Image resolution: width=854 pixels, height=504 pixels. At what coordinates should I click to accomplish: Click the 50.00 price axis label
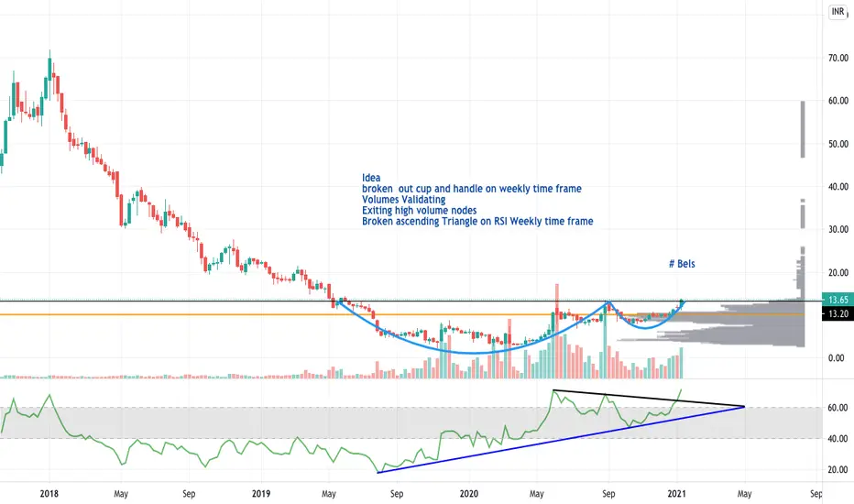838,144
